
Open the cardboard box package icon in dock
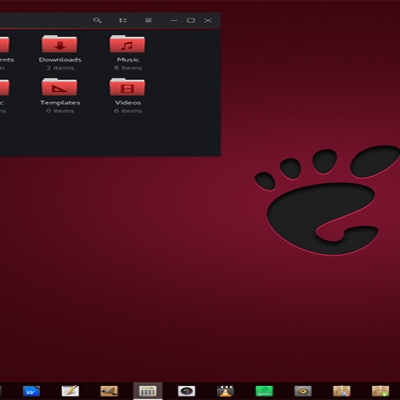click(342, 391)
